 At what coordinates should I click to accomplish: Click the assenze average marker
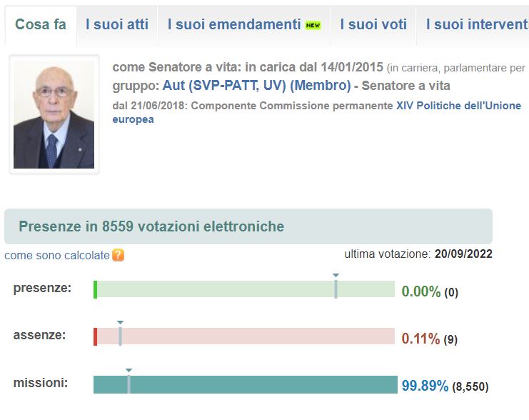pos(120,334)
